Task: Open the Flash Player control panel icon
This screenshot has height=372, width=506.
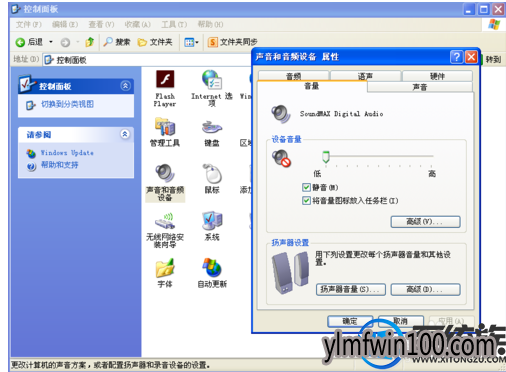Action: tap(165, 79)
